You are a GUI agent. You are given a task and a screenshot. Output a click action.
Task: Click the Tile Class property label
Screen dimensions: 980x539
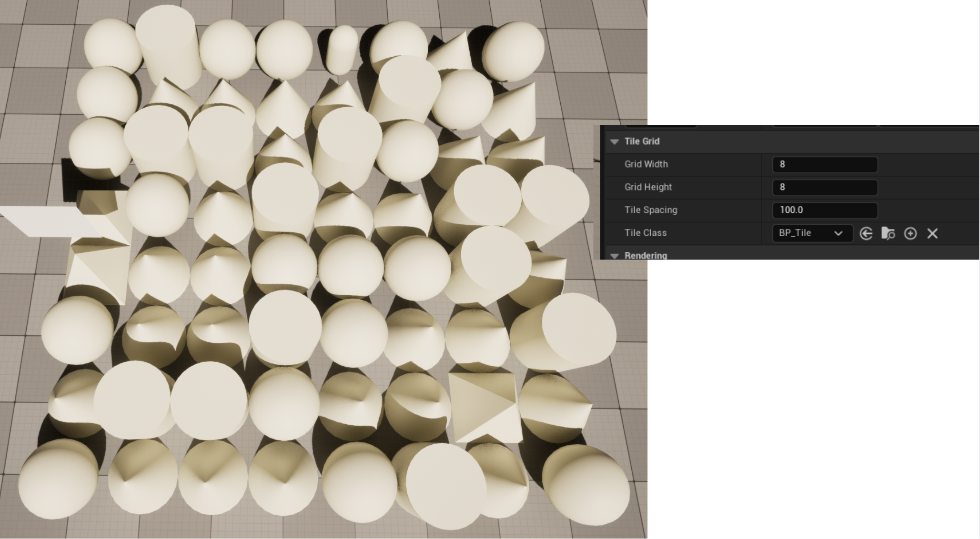pyautogui.click(x=645, y=233)
